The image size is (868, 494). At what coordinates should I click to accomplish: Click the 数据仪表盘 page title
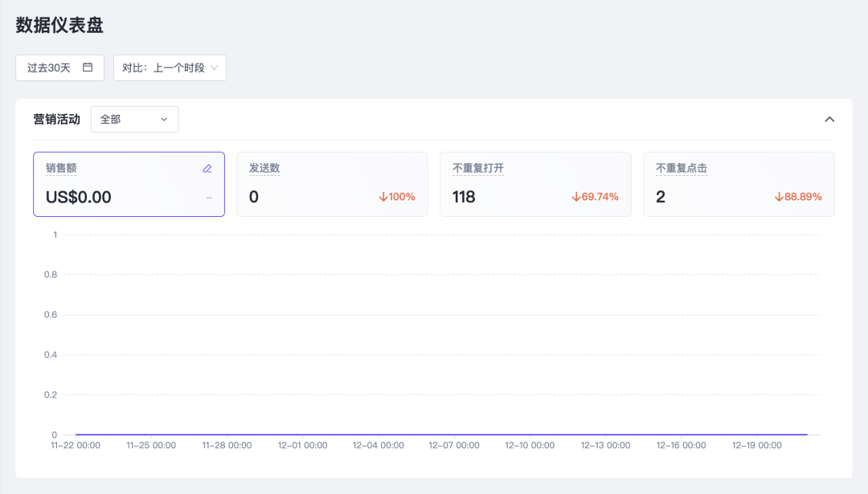point(59,25)
